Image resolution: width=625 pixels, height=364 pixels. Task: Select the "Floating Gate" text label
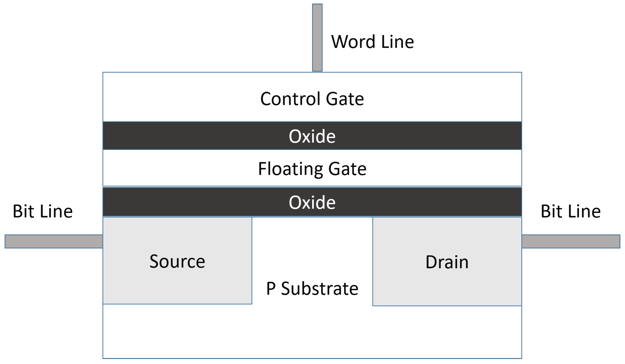pyautogui.click(x=312, y=169)
